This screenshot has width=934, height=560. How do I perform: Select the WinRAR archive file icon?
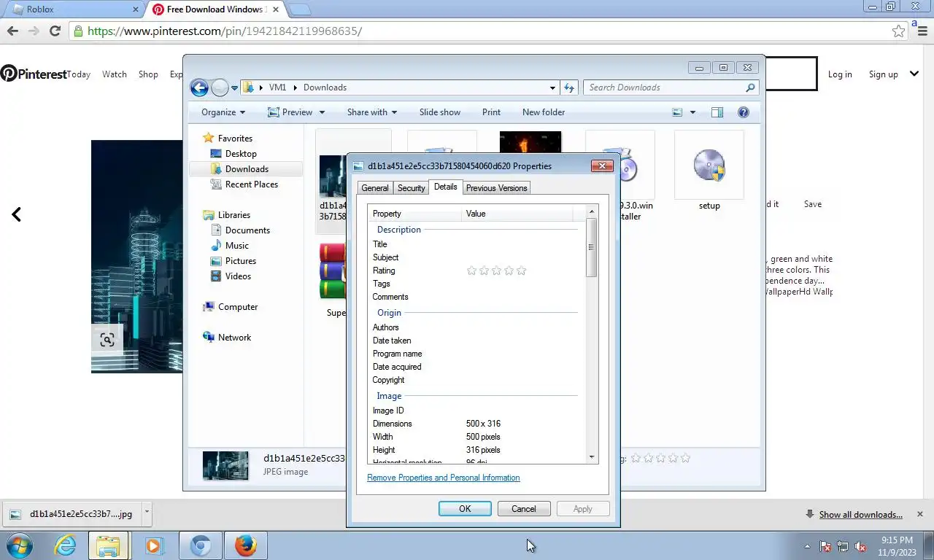333,271
